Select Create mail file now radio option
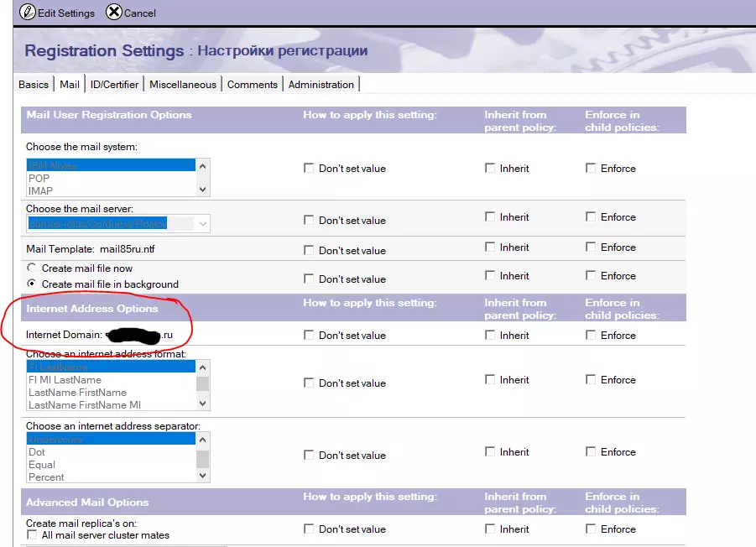756x547 pixels. click(x=32, y=268)
